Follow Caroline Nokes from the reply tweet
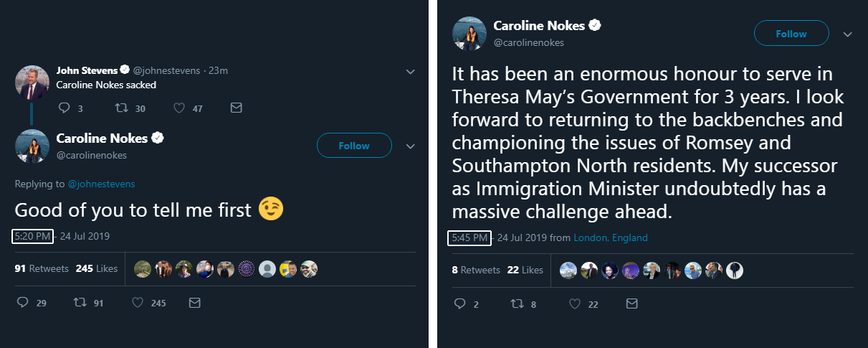Image resolution: width=868 pixels, height=348 pixels. [x=354, y=146]
